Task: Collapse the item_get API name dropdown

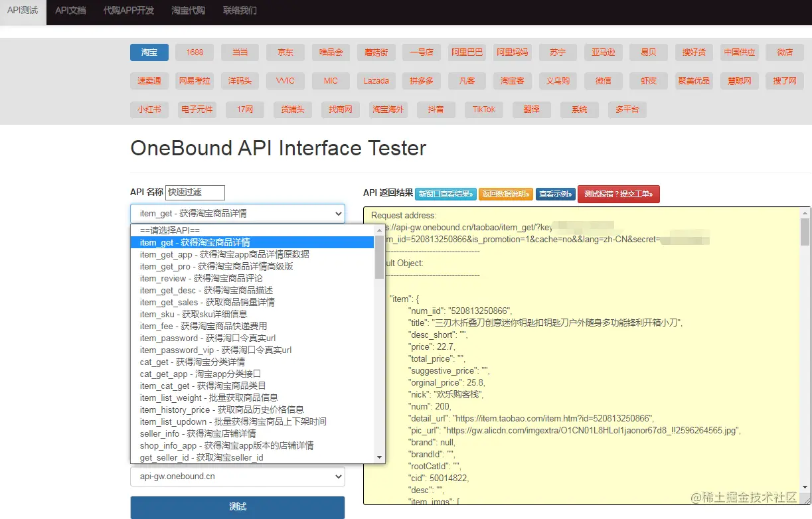Action: point(238,214)
